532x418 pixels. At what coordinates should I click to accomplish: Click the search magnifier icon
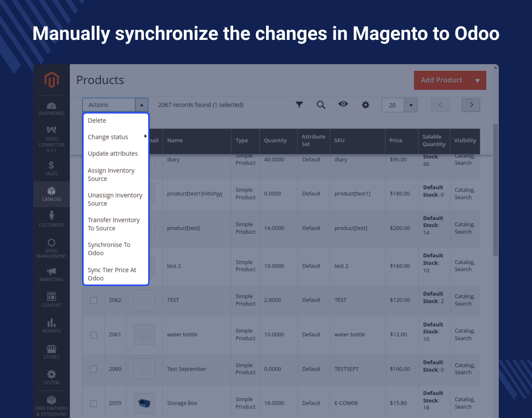pos(321,105)
